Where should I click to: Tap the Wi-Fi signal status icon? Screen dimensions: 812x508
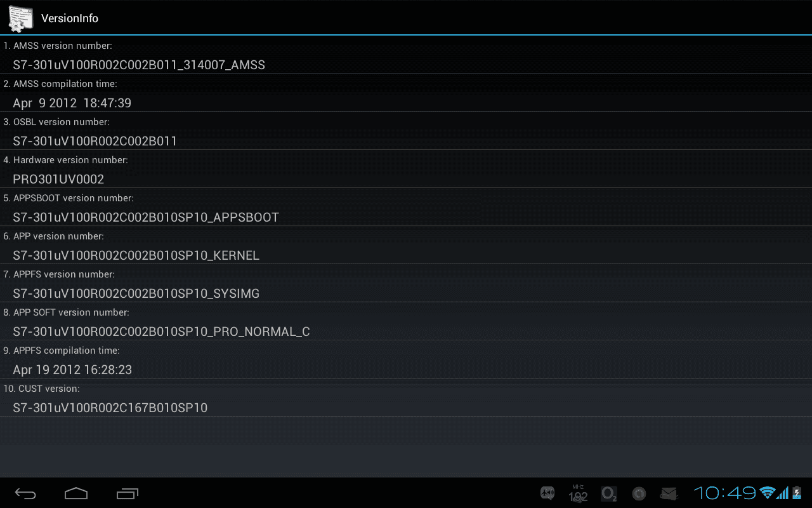point(768,493)
